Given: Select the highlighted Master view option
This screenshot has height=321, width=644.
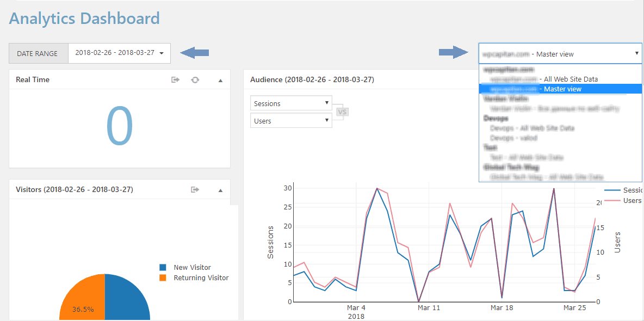Looking at the screenshot, I should (x=560, y=89).
